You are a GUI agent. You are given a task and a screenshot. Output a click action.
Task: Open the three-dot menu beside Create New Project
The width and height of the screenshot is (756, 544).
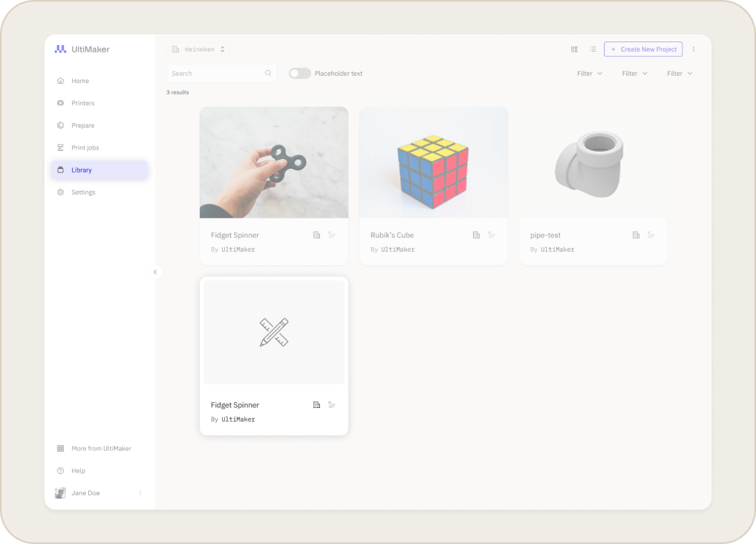click(693, 49)
